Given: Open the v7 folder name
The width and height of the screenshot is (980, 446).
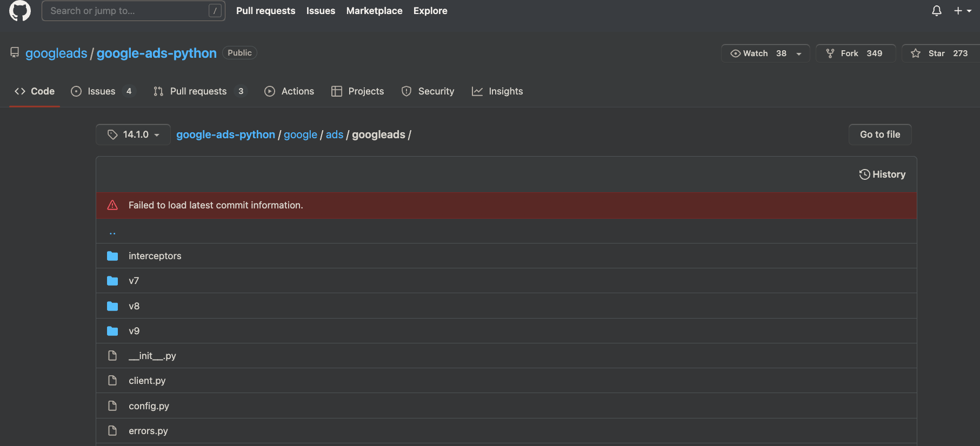Looking at the screenshot, I should (x=134, y=281).
